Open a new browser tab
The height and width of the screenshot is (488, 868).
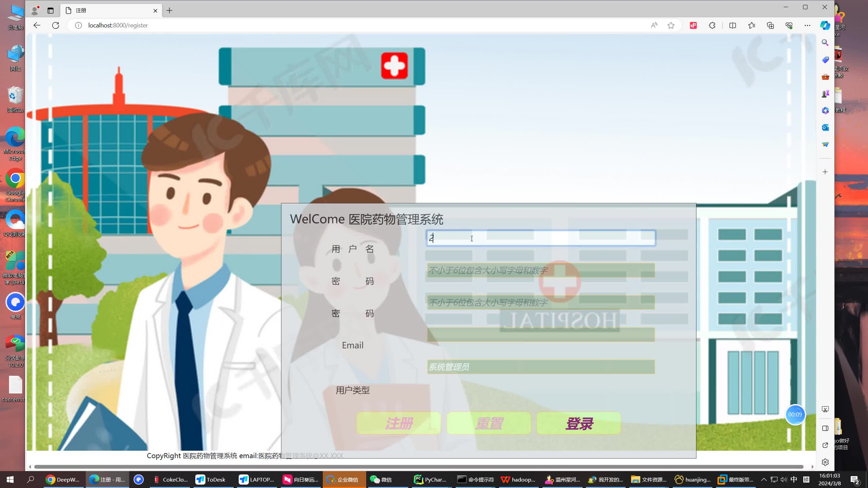(170, 11)
